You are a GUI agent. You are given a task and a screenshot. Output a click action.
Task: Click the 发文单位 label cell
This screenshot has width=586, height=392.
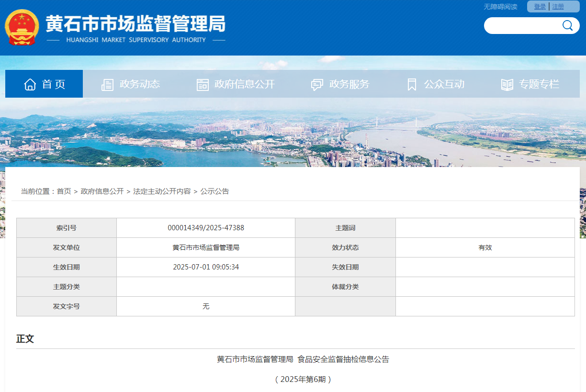click(x=67, y=247)
